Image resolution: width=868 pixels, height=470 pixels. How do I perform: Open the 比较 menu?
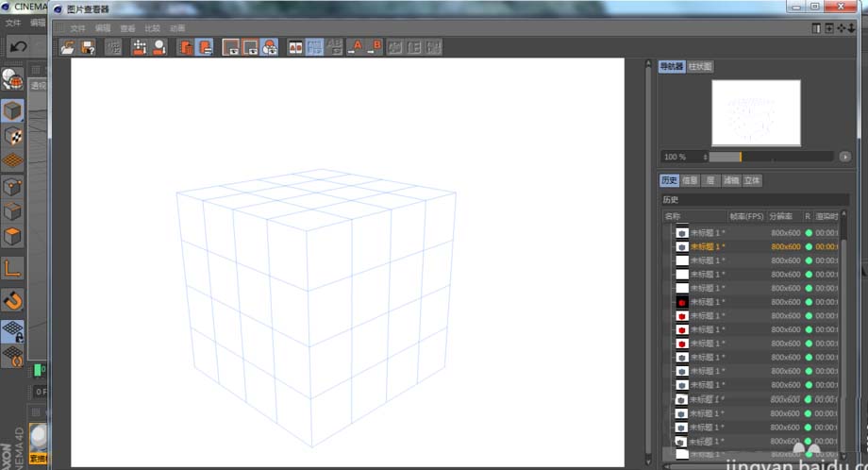pyautogui.click(x=152, y=28)
